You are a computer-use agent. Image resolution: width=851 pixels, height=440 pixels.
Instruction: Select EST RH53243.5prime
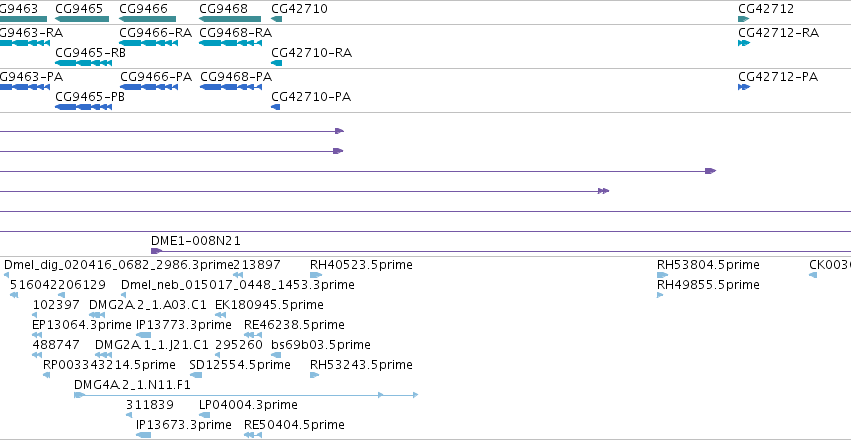(x=315, y=375)
